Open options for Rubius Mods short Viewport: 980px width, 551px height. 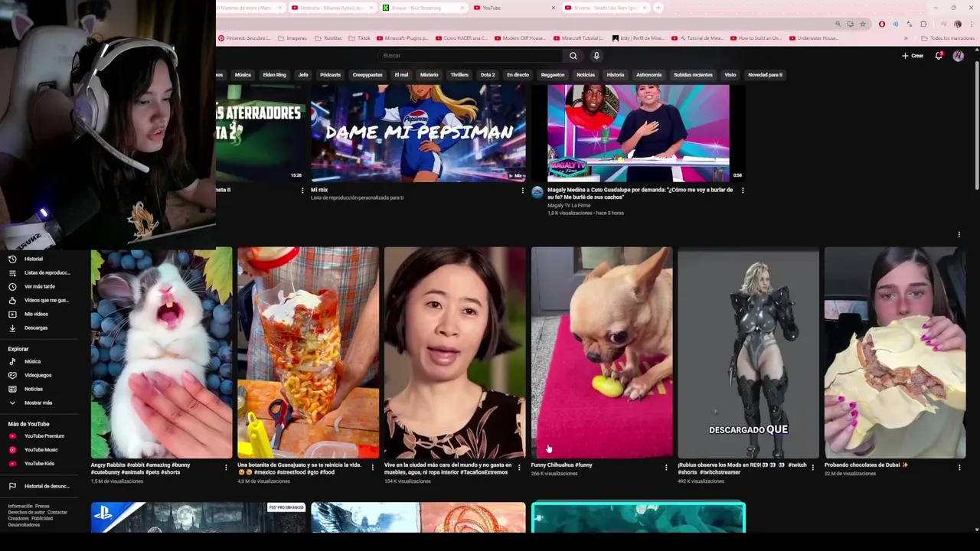[813, 467]
